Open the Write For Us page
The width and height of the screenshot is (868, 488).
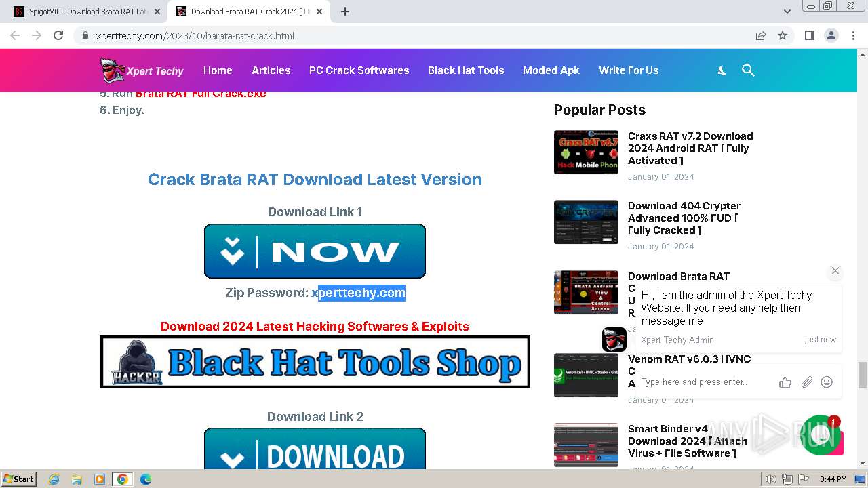click(x=629, y=70)
